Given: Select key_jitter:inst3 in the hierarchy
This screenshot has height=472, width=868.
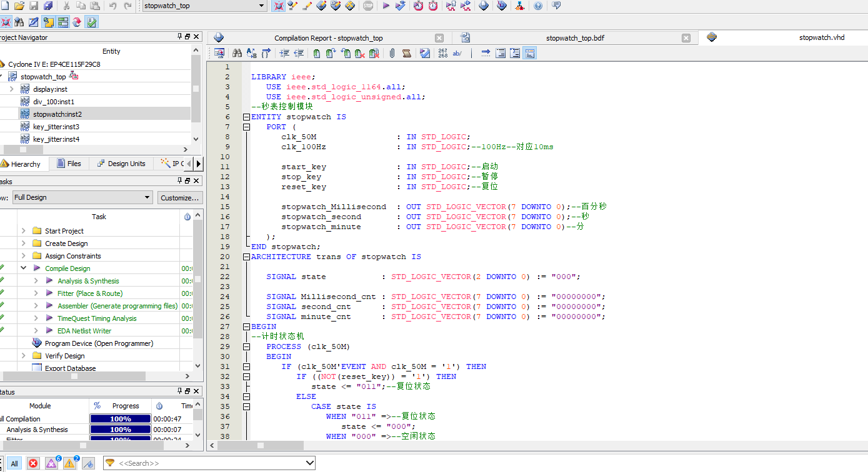Looking at the screenshot, I should pyautogui.click(x=56, y=127).
